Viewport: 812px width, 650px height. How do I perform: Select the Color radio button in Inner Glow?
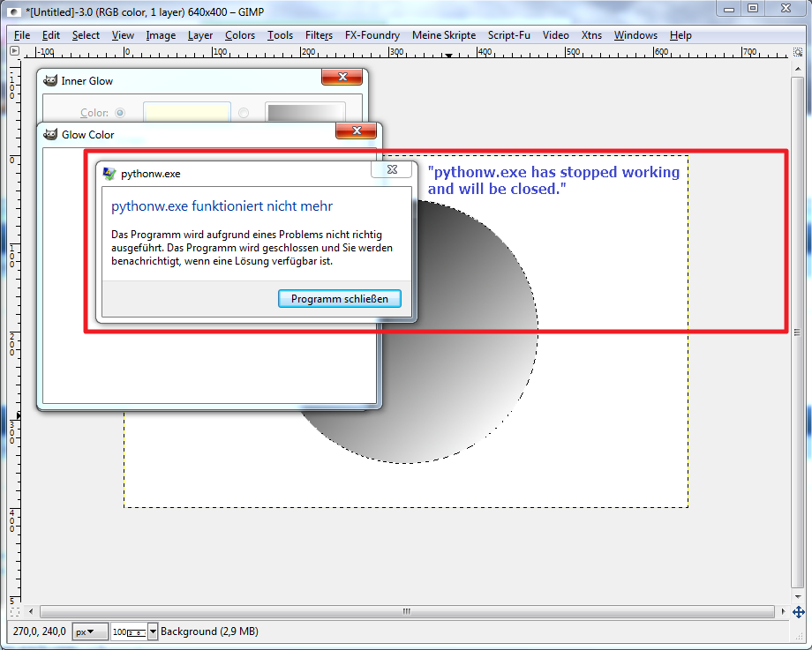[x=120, y=112]
